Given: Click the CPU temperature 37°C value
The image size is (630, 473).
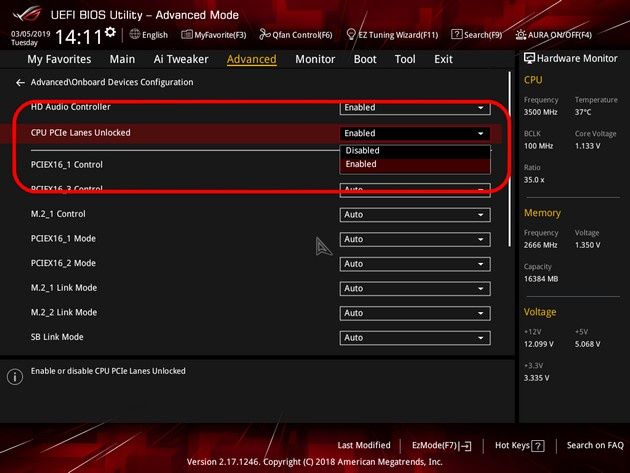Looking at the screenshot, I should click(x=583, y=112).
